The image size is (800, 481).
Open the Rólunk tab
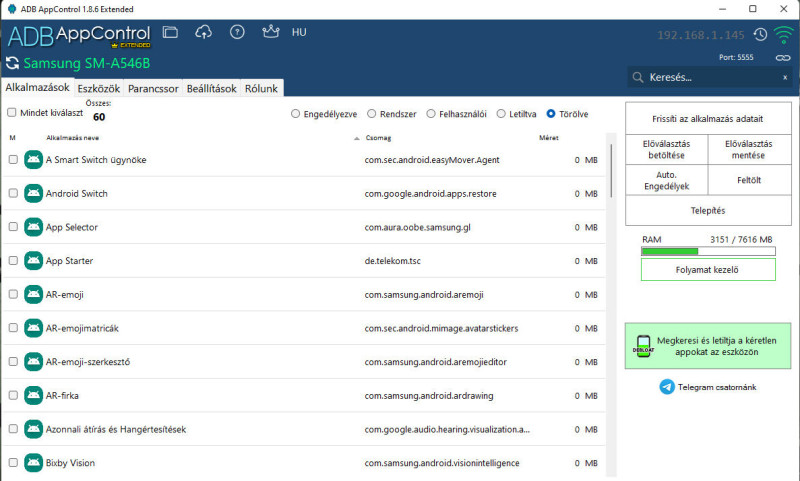click(261, 89)
